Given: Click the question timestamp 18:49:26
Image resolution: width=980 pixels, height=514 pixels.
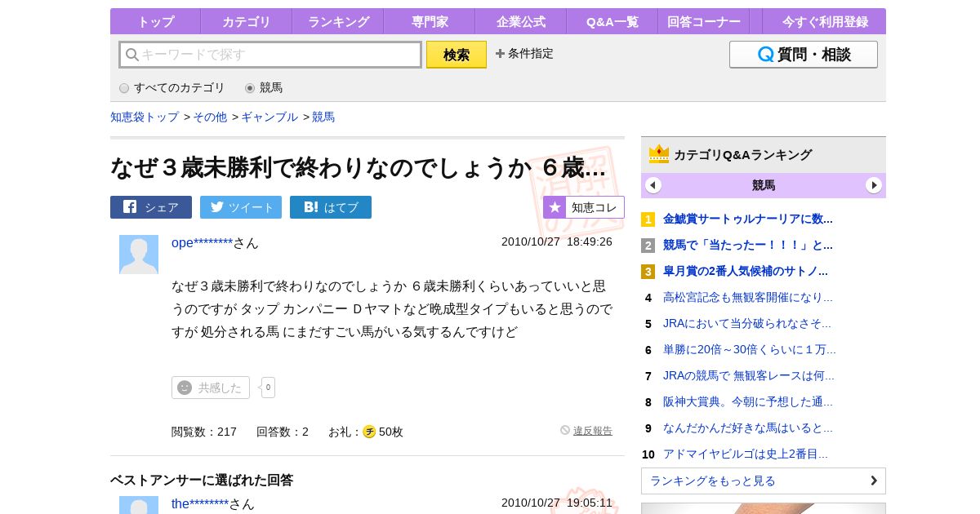Looking at the screenshot, I should click(590, 241).
